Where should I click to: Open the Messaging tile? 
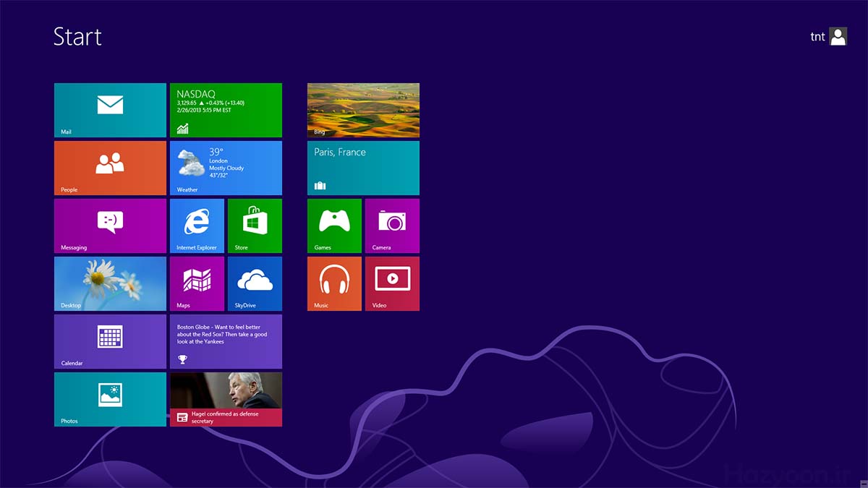[x=110, y=226]
